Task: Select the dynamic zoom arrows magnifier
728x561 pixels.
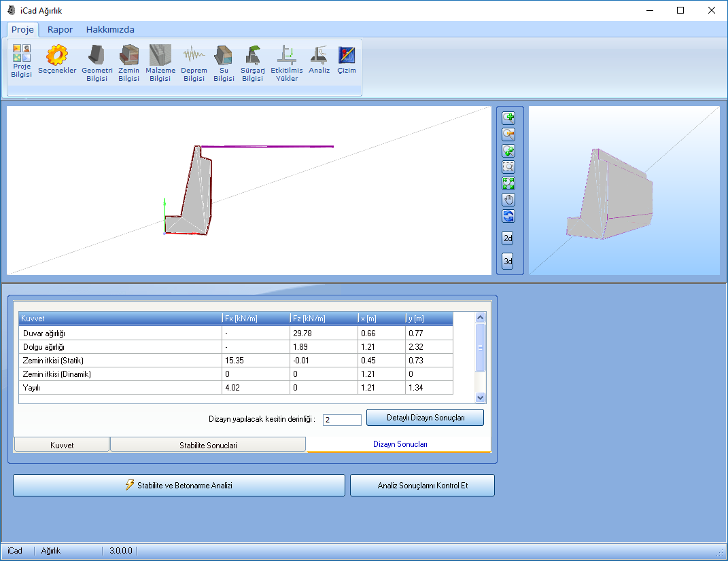Action: tap(508, 150)
